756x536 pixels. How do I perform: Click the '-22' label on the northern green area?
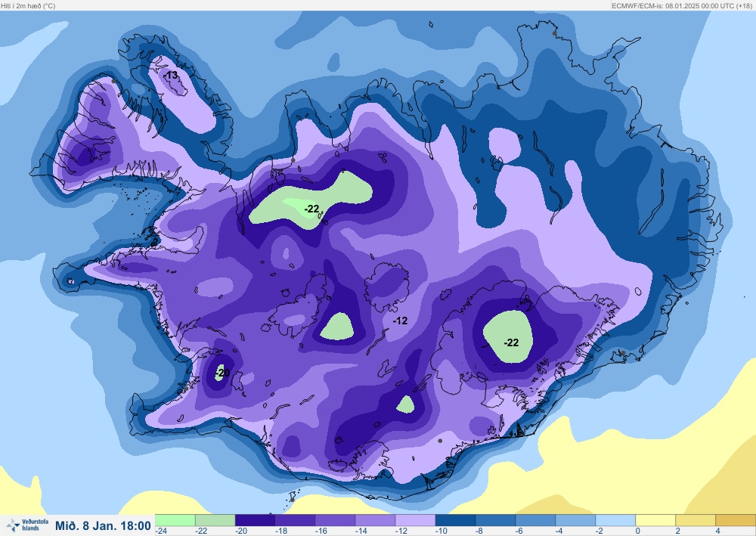[x=311, y=209]
